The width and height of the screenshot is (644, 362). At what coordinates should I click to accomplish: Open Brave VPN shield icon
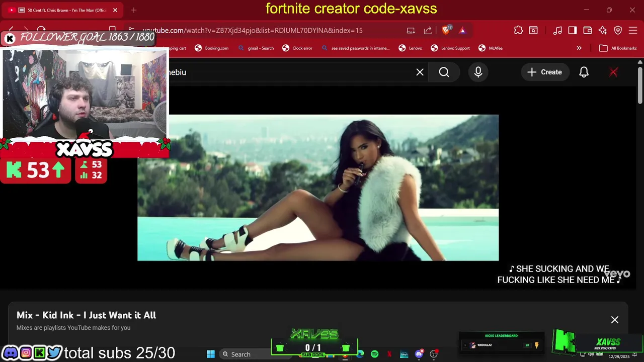618,30
